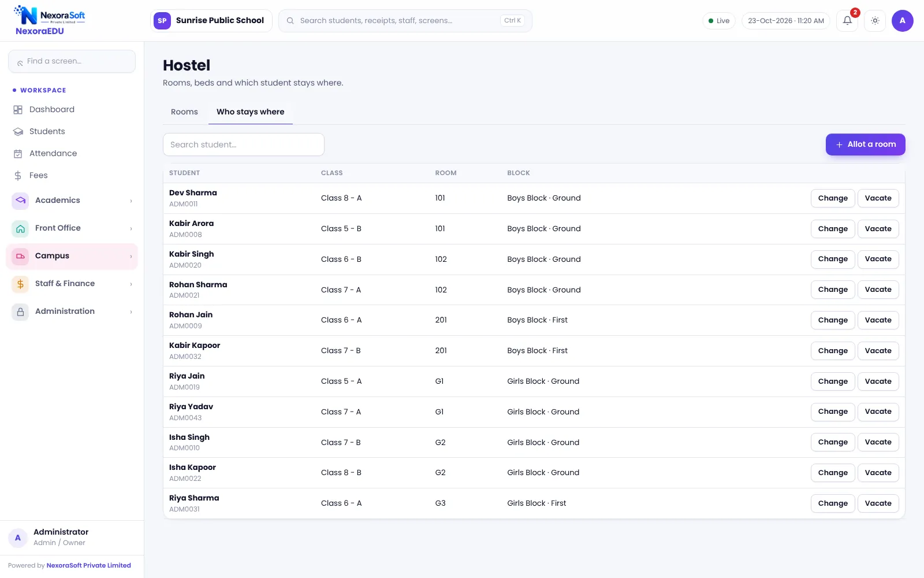
Task: Click the CLASS column header
Action: (x=332, y=173)
